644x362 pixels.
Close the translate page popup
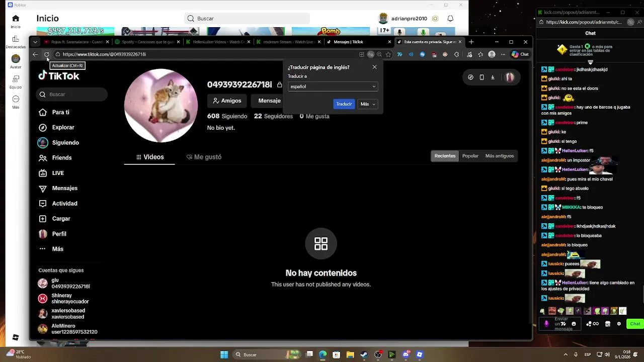click(x=374, y=67)
